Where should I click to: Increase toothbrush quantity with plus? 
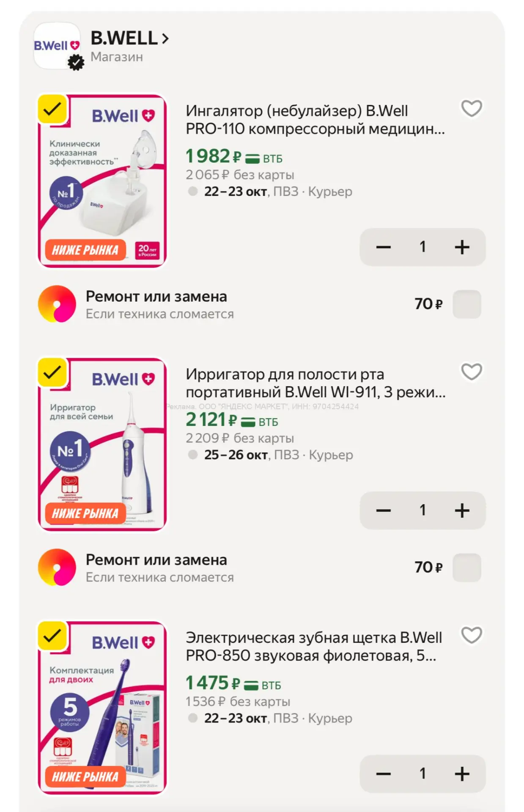coord(462,774)
